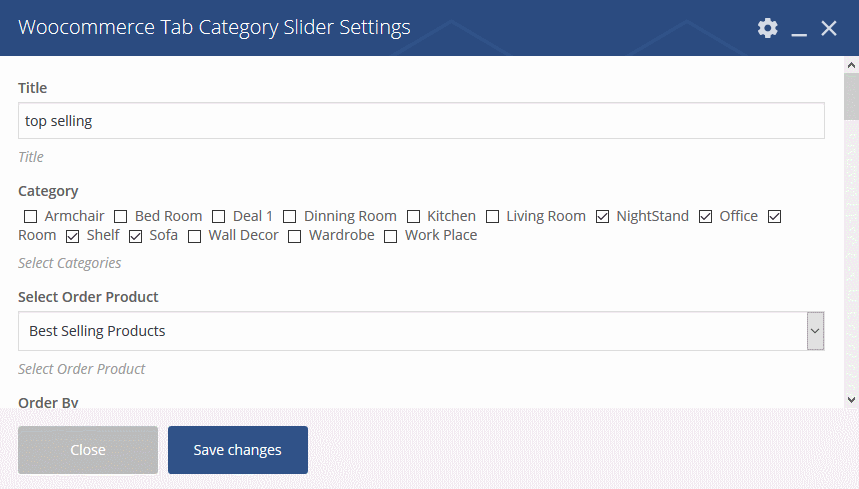
Task: Open the gear settings icon in header
Action: pos(768,28)
